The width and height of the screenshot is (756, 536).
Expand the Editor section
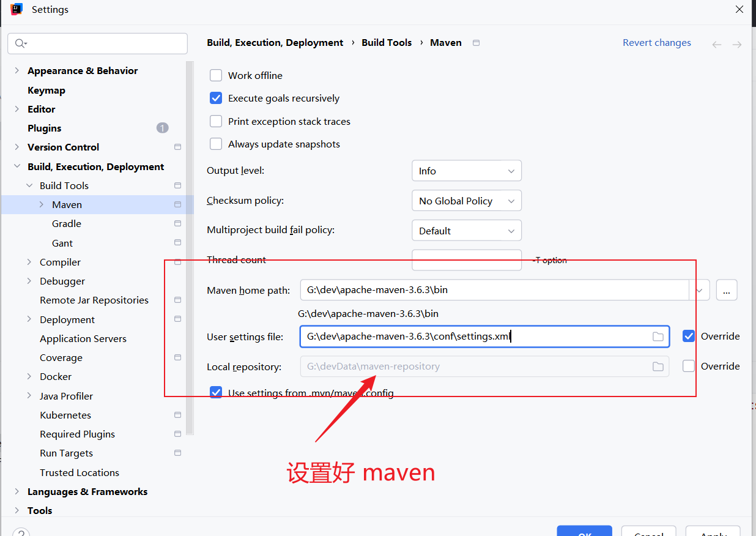(x=17, y=109)
